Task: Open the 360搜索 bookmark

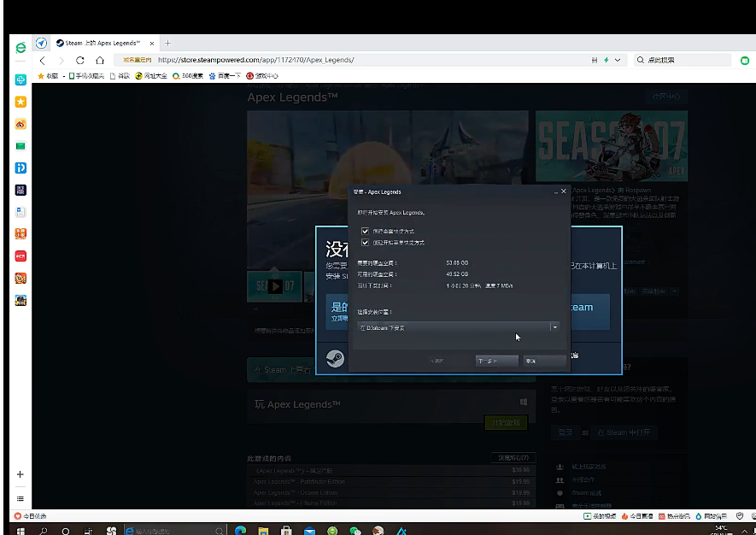Action: click(x=188, y=76)
